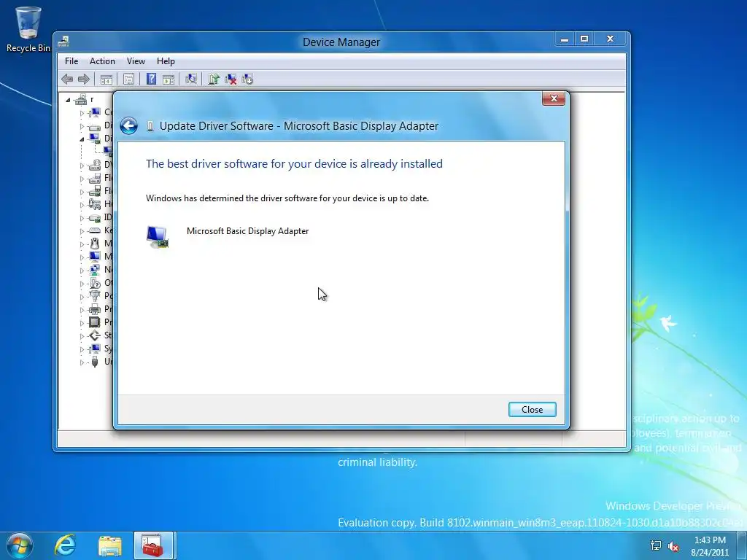Click the Device Manager title bar icon
Screen dimensions: 747x560
pyautogui.click(x=64, y=42)
